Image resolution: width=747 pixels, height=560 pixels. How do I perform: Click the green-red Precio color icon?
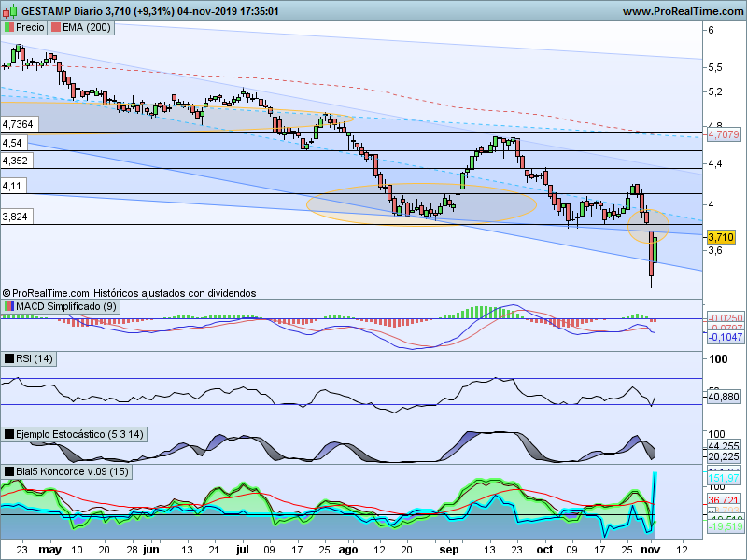pyautogui.click(x=9, y=28)
